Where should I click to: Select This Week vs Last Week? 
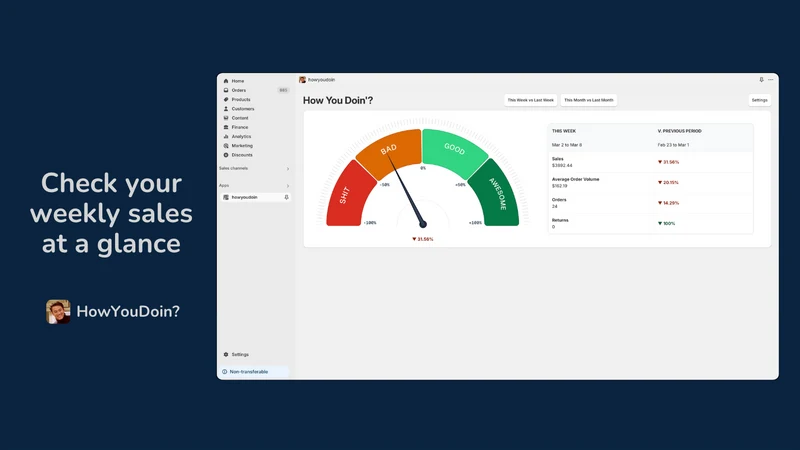[x=531, y=101]
